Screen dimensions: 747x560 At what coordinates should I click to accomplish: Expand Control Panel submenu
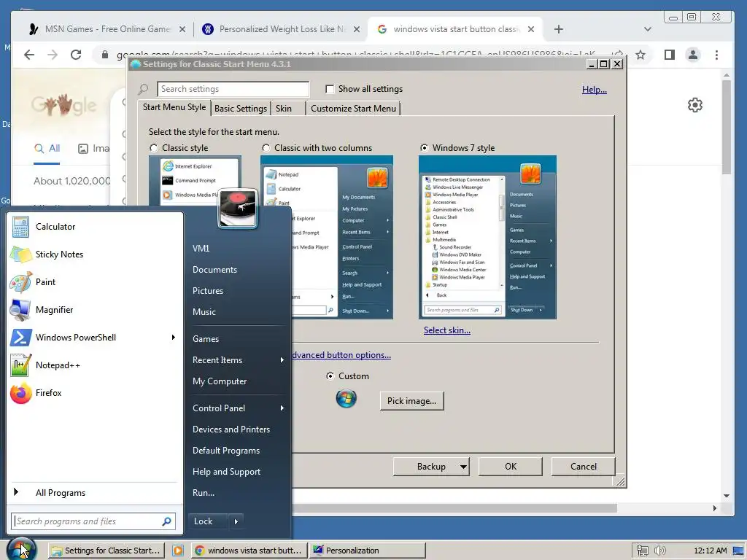click(282, 408)
